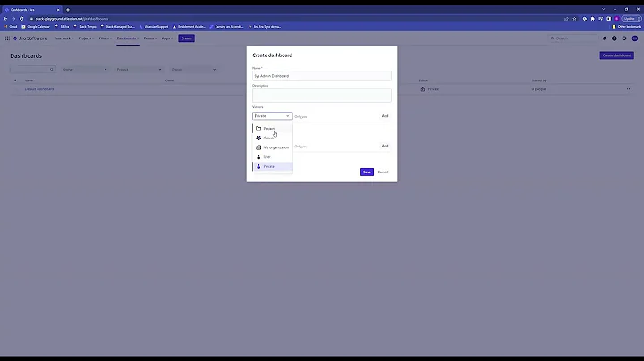This screenshot has width=644, height=361.
Task: Open the tab search chevron in title bar
Action: coord(604,9)
